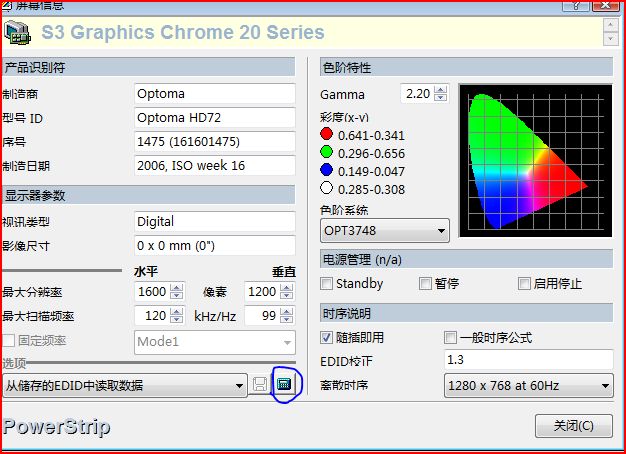
Task: Click the green chromaticity dot 0.296-0.656
Action: [x=326, y=152]
